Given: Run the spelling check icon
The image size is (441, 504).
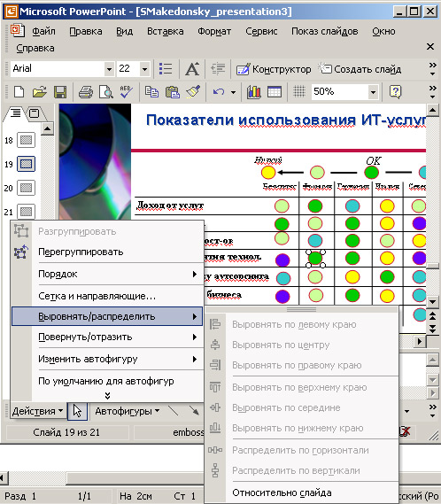Looking at the screenshot, I should (x=127, y=92).
